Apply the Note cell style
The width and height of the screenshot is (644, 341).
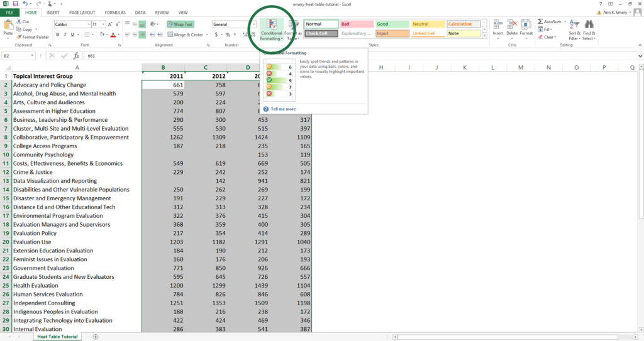(464, 34)
